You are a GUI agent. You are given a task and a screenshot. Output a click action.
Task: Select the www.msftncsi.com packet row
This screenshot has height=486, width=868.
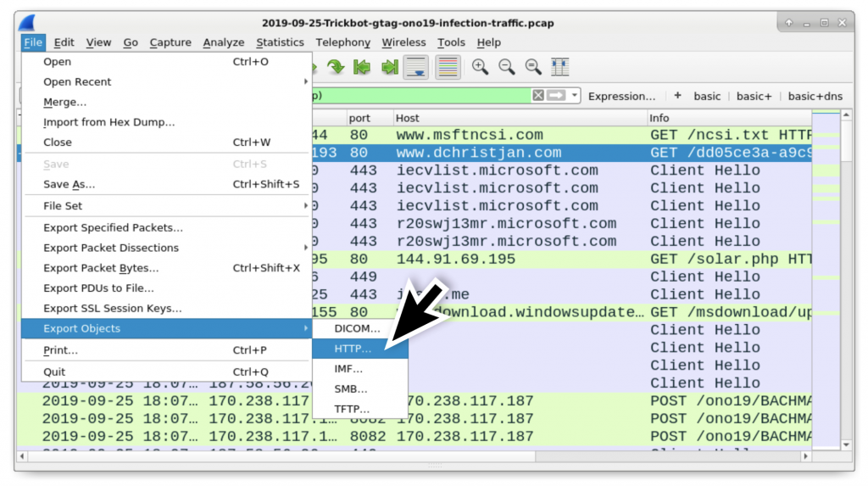pyautogui.click(x=561, y=135)
